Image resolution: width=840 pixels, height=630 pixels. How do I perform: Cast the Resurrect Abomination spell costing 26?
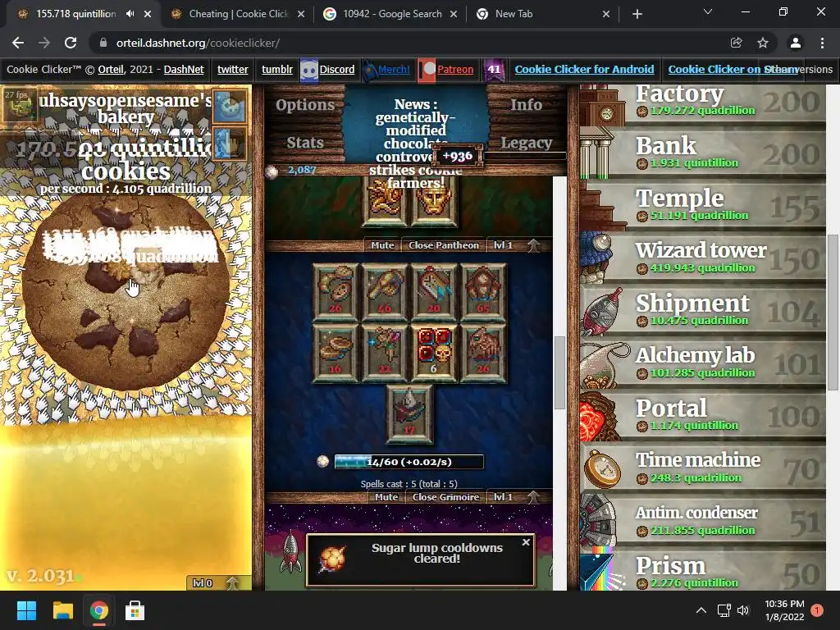[483, 353]
